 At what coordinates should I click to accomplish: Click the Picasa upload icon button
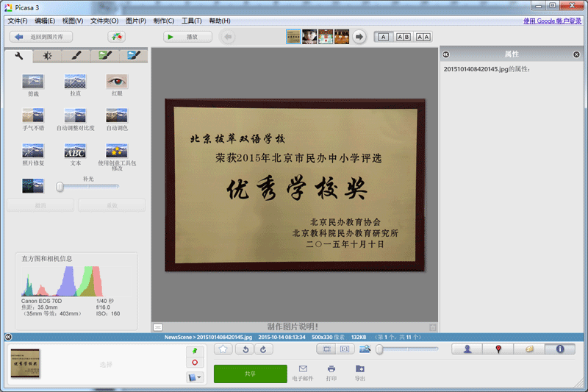point(116,37)
